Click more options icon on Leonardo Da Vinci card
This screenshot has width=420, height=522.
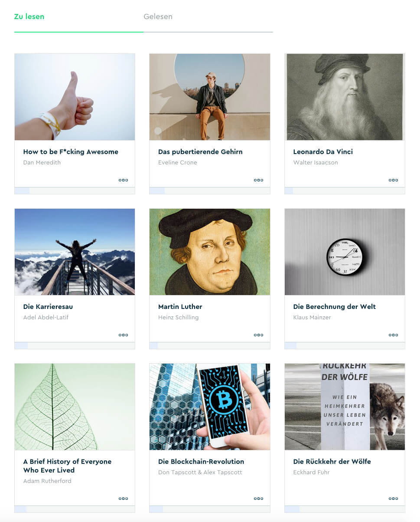394,180
